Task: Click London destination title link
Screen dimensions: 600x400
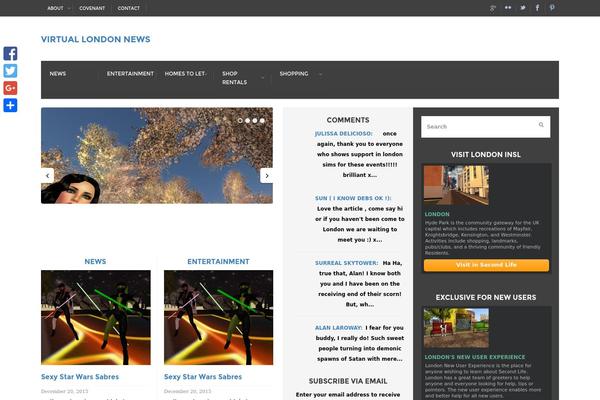Action: (x=437, y=214)
